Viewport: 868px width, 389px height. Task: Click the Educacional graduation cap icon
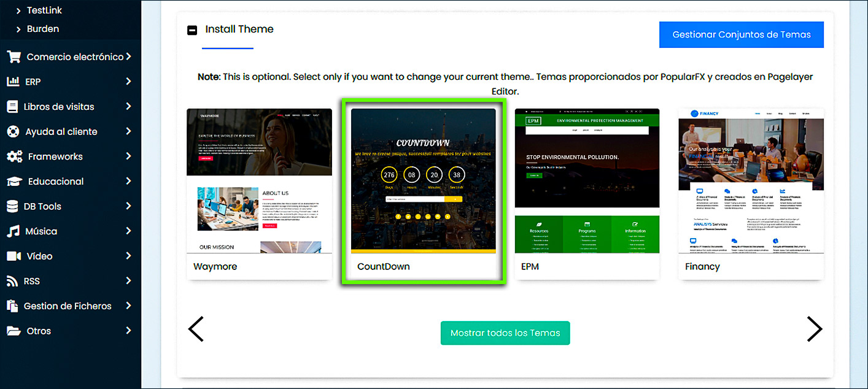point(14,182)
